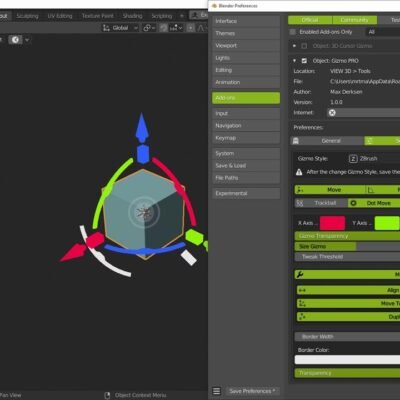Disable the Gizmo PRO add-on checkbox
The width and height of the screenshot is (400, 400).
click(304, 61)
